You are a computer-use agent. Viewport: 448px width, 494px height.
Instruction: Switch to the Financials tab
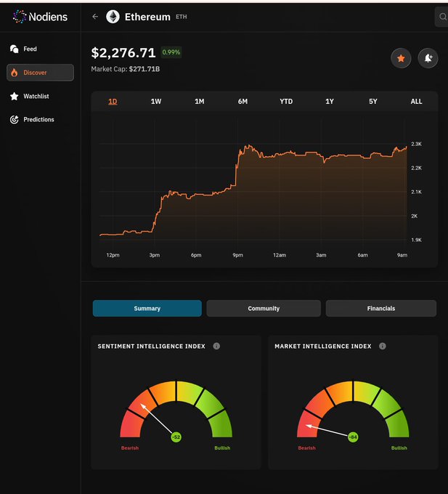pyautogui.click(x=381, y=309)
